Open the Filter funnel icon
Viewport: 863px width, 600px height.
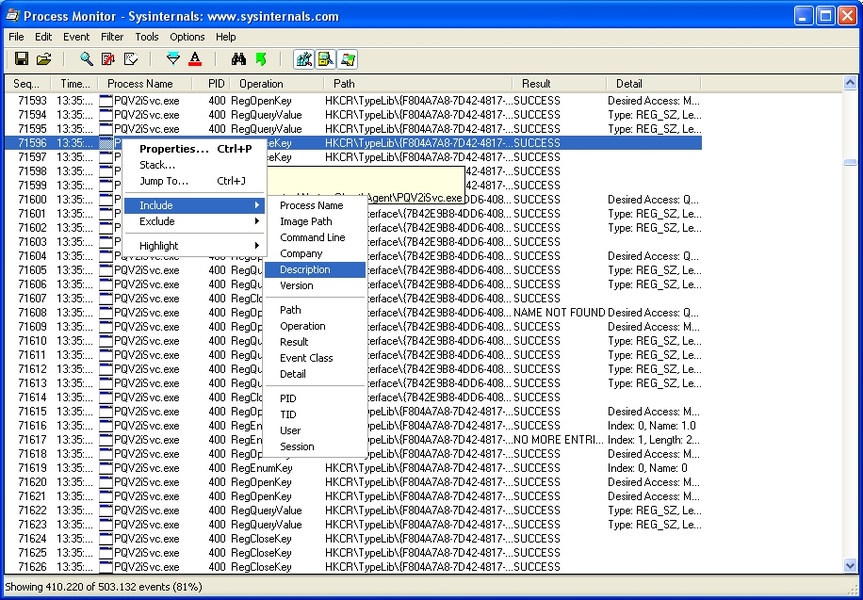(x=173, y=59)
